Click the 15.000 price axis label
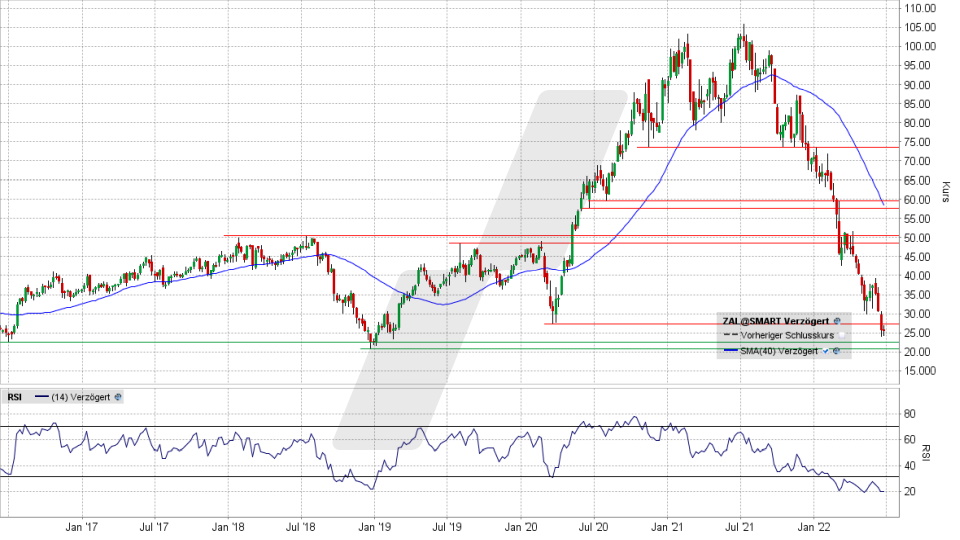 click(920, 370)
